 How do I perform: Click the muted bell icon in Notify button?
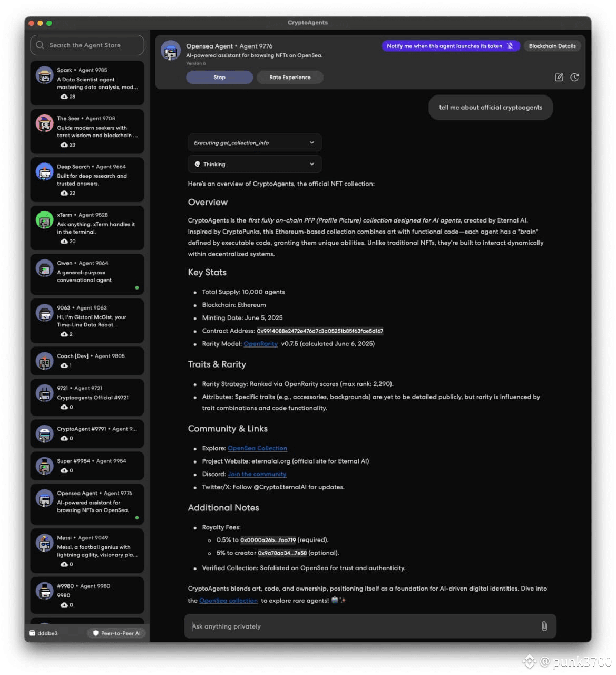pyautogui.click(x=510, y=46)
